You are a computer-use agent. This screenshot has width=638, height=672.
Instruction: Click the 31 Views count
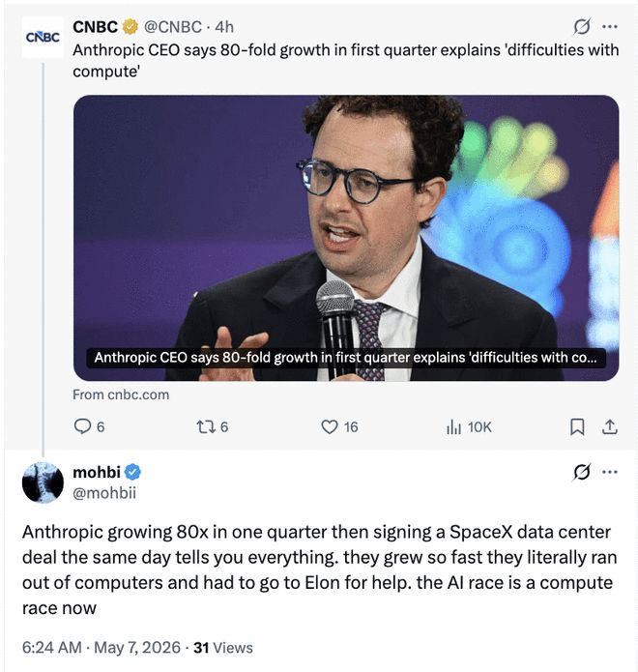(x=222, y=647)
